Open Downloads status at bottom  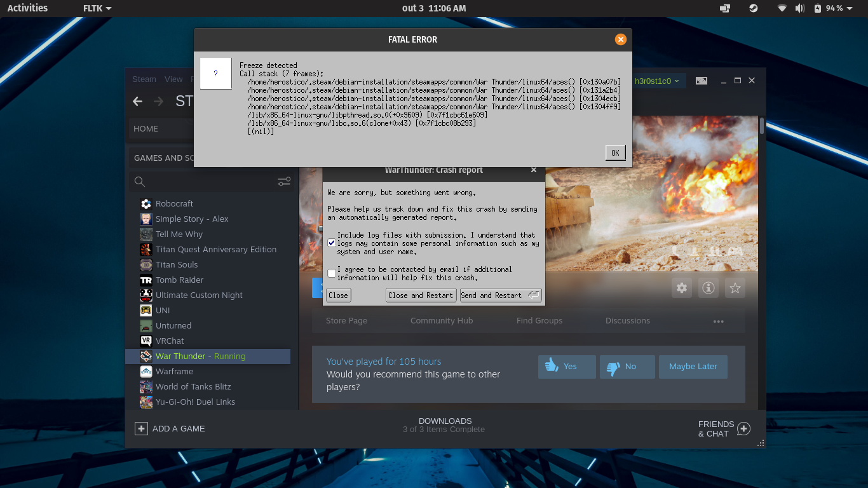coord(445,425)
